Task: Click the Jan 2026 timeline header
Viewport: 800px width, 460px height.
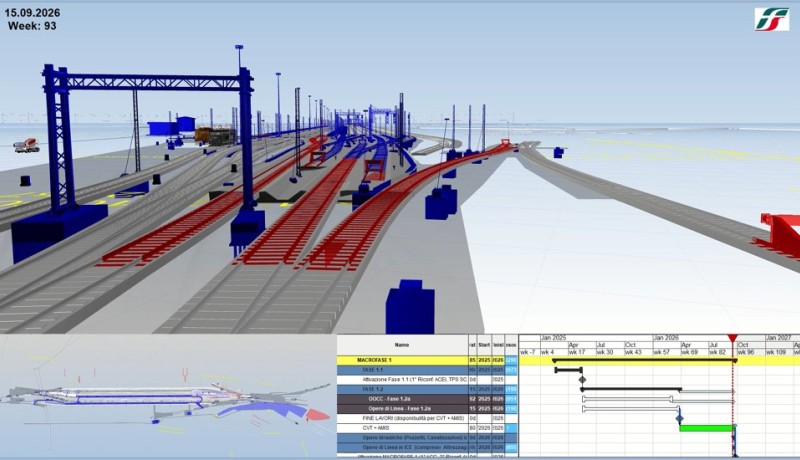Action: pyautogui.click(x=666, y=339)
